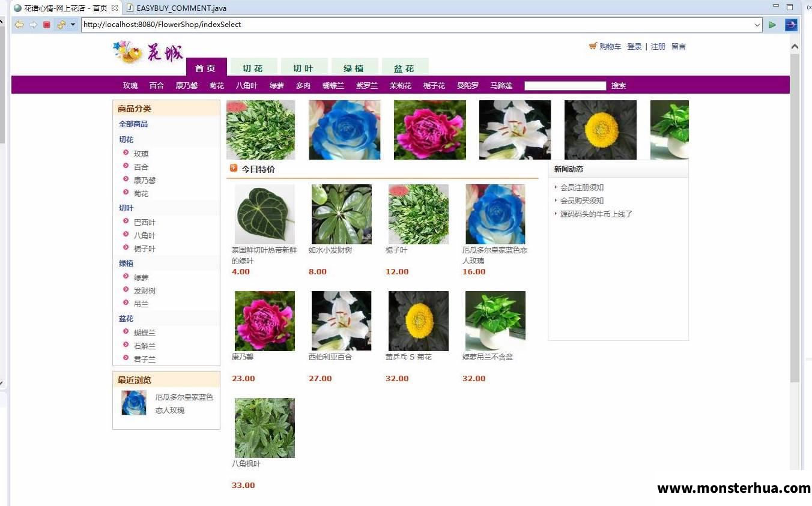Focus the search box in the purple bar

click(565, 86)
